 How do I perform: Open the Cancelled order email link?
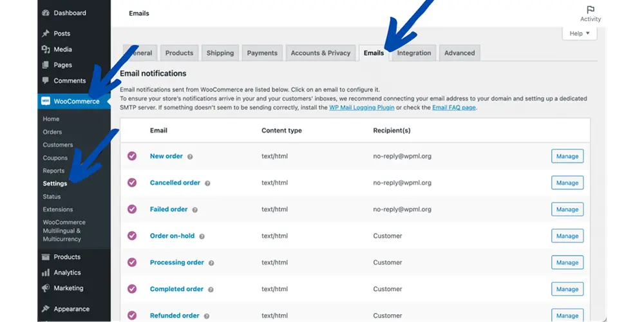click(175, 183)
